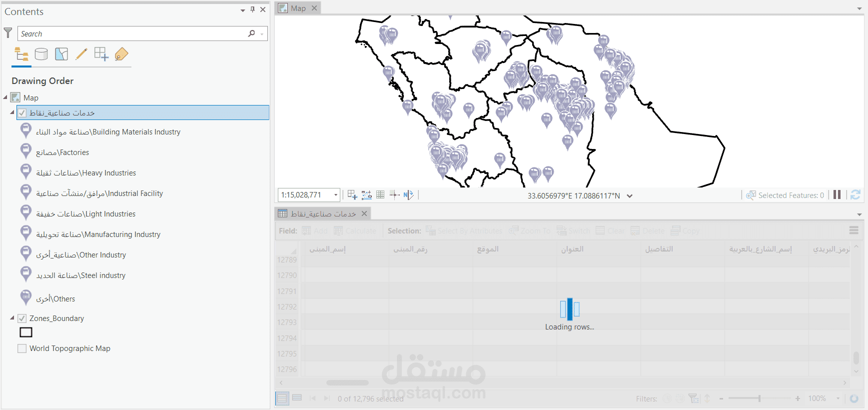Open the table pane tab list dropdown
Image resolution: width=868 pixels, height=410 pixels.
coord(860,214)
